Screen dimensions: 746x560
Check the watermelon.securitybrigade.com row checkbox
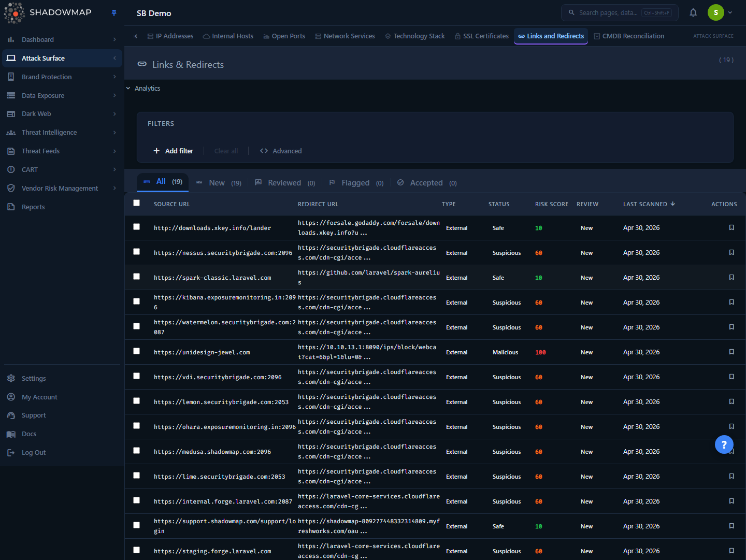coord(137,326)
